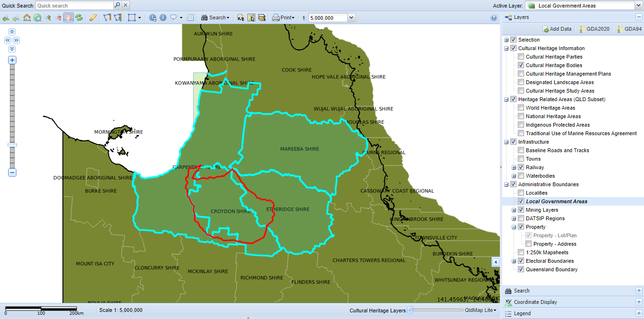Expand the Legend accordion panel

click(x=639, y=313)
